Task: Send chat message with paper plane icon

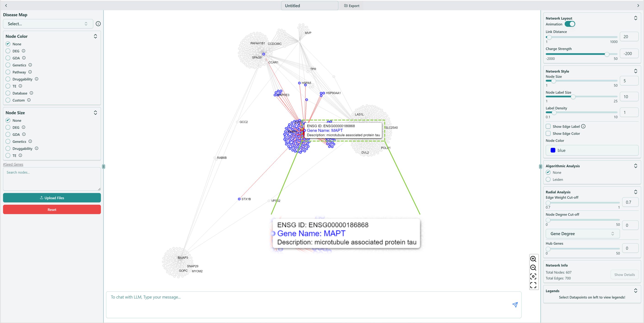Action: point(515,305)
